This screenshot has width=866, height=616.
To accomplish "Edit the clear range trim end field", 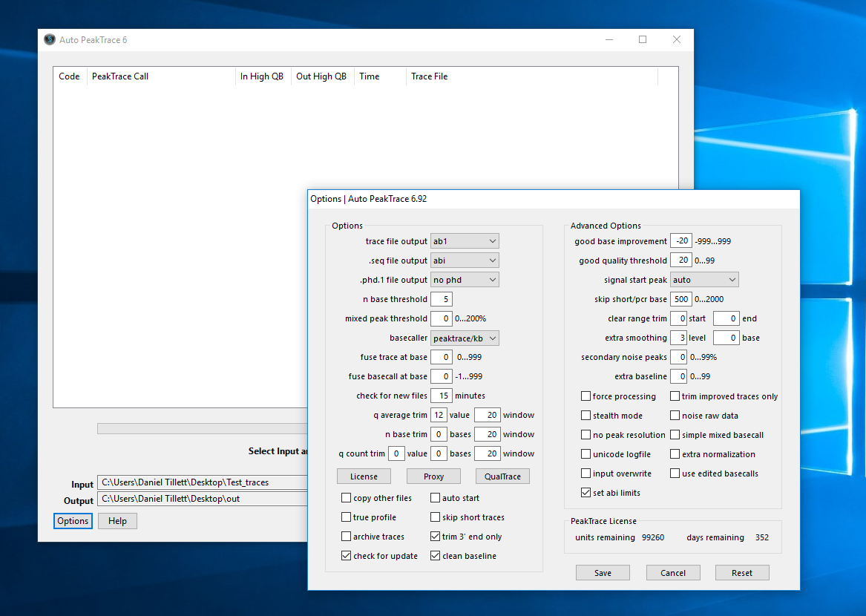I will (726, 318).
